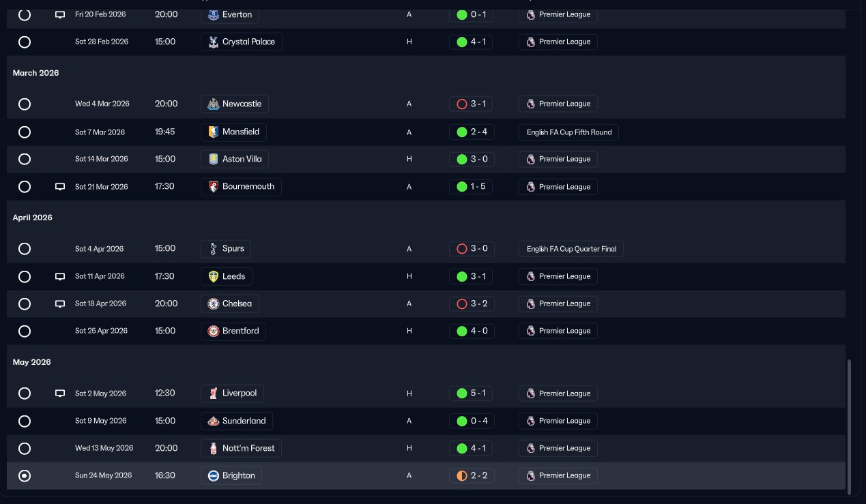Viewport: 866px width, 504px height.
Task: Select radio button for the Leeds fixture
Action: 25,276
